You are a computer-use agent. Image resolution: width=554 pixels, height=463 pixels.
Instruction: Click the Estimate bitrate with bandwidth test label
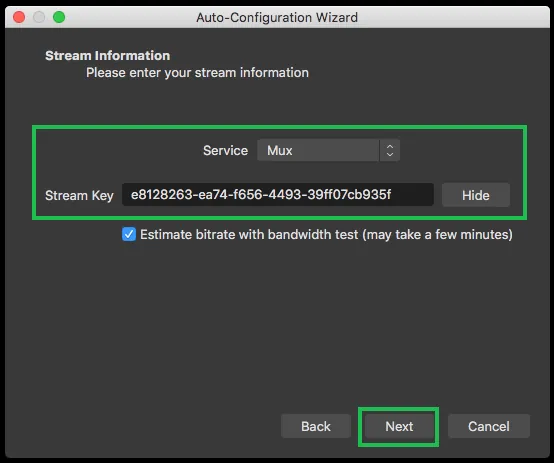[326, 235]
